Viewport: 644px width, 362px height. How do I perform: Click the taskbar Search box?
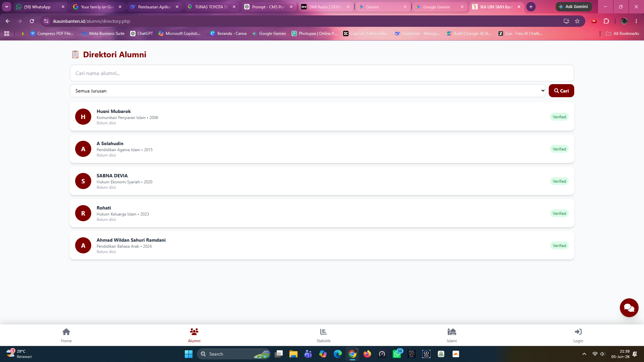click(234, 354)
